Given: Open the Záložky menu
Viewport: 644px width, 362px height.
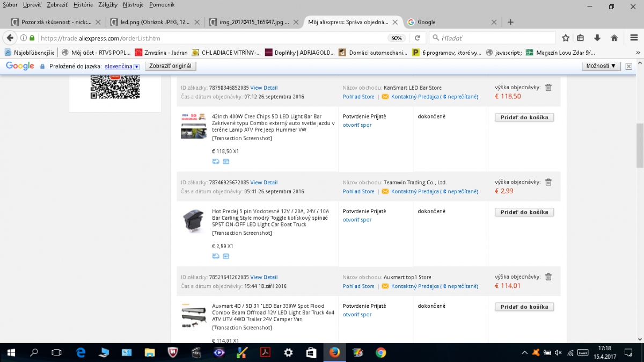Looking at the screenshot, I should 108,5.
